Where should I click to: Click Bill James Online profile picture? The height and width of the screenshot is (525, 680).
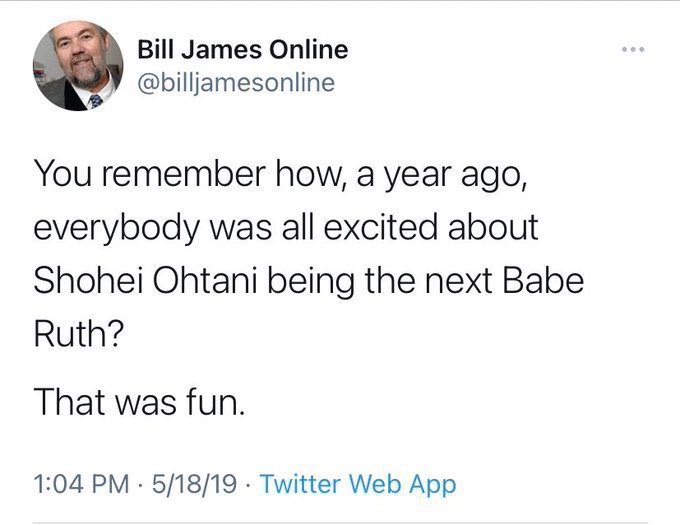78,65
